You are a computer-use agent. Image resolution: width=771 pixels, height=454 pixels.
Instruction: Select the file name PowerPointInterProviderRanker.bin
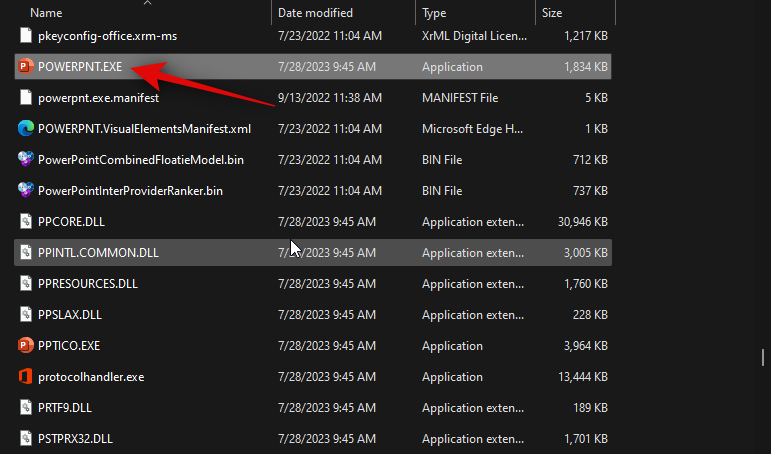(x=130, y=191)
